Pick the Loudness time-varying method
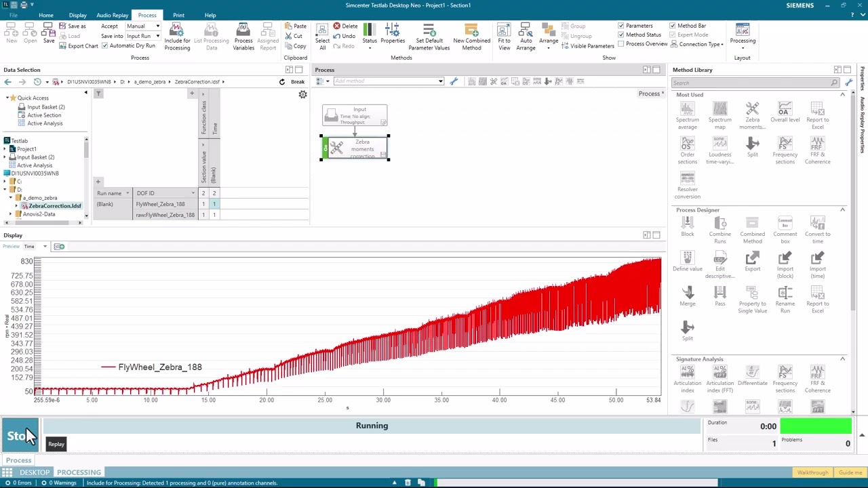The width and height of the screenshot is (868, 488). point(719,150)
